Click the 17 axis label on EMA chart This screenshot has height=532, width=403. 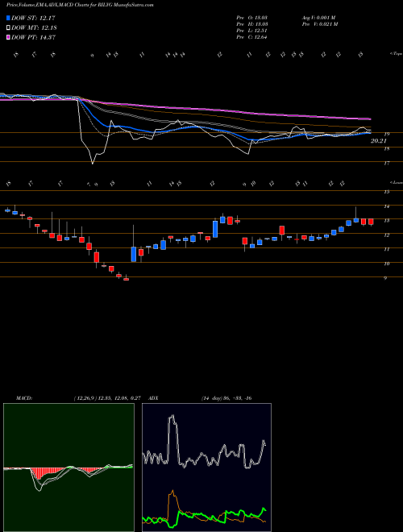[x=386, y=163]
